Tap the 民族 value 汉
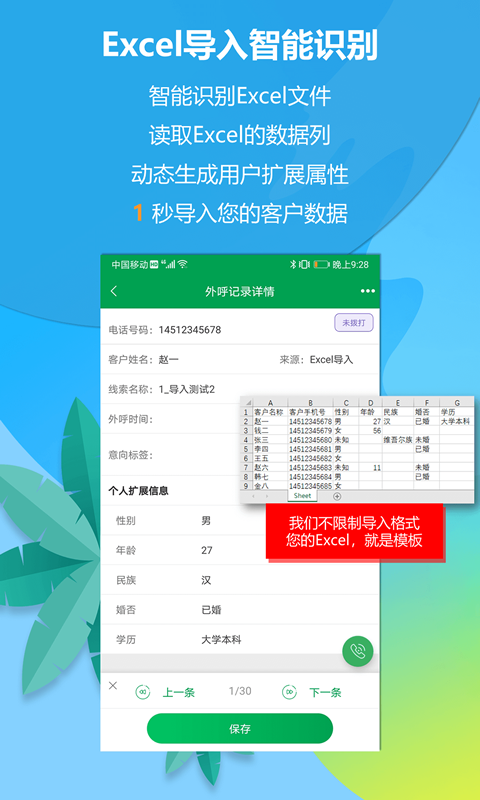Viewport: 480px width, 800px height. [x=206, y=580]
